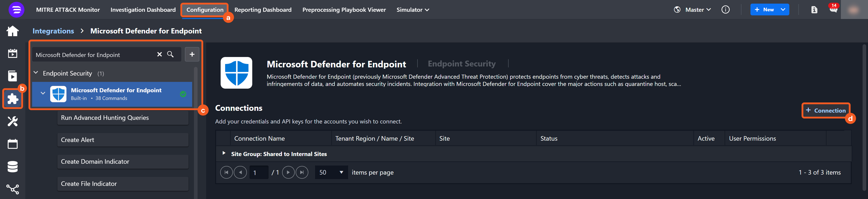Open the calendar icon in sidebar
The height and width of the screenshot is (199, 868).
coord(12,144)
